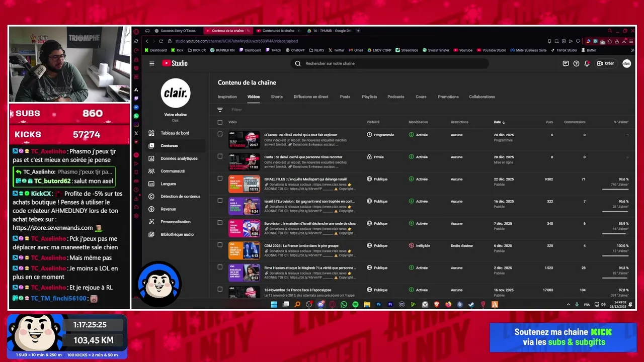The width and height of the screenshot is (644, 362).
Task: Focus the Rechercher sur votre chaîne field
Action: coord(390,63)
